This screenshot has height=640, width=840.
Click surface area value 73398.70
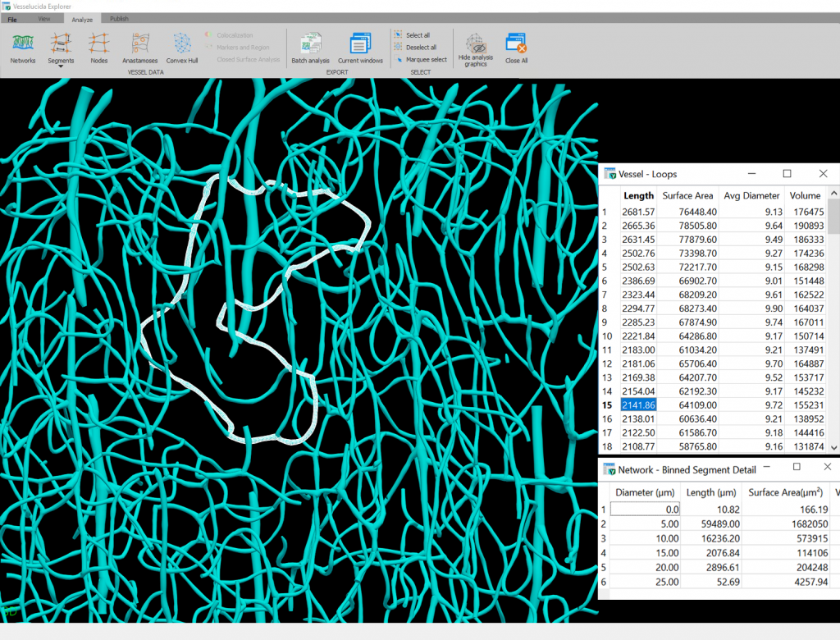(697, 253)
